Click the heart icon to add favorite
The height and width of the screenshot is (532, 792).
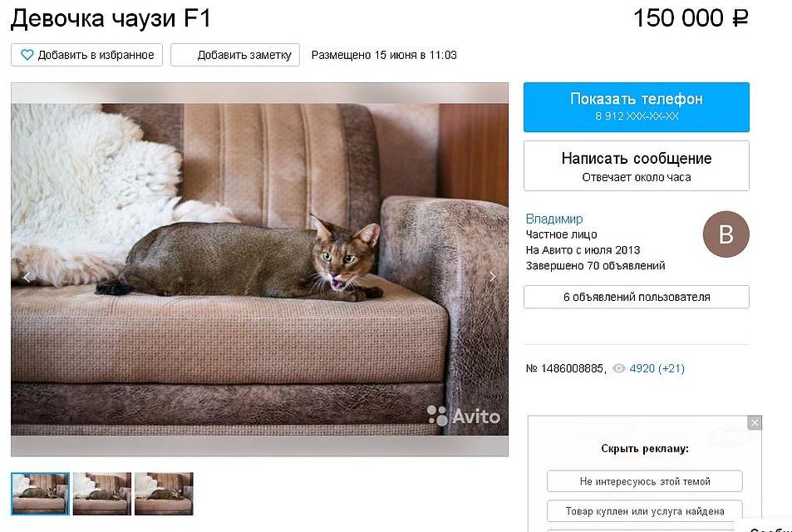click(27, 55)
